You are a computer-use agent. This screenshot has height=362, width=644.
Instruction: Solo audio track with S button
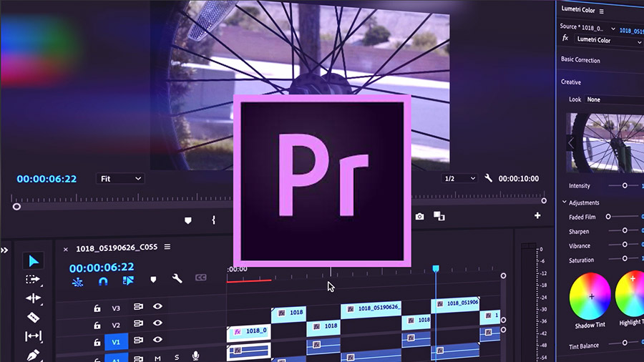tap(177, 358)
